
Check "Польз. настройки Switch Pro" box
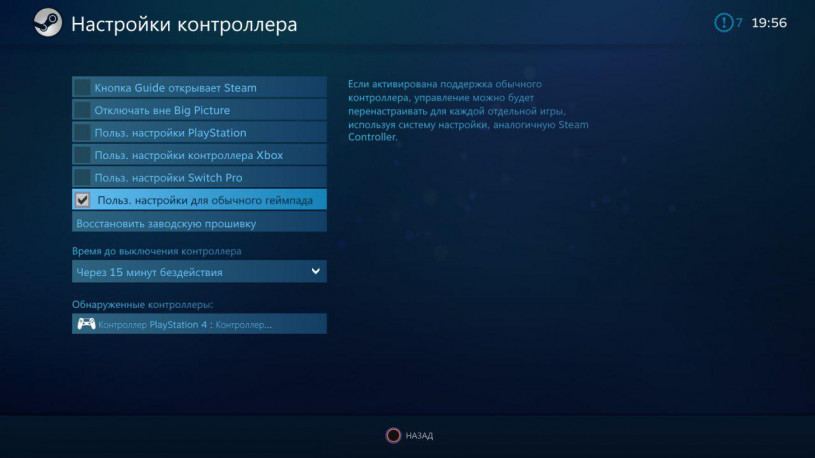tap(83, 177)
